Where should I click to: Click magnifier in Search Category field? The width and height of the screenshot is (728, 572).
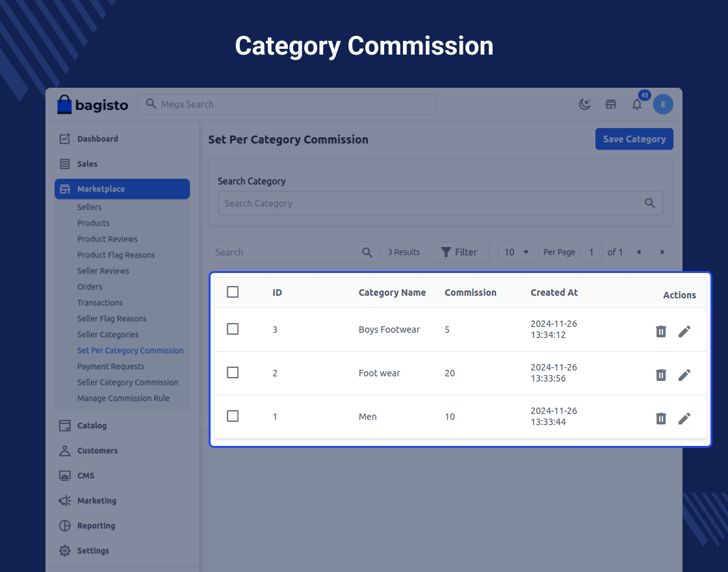pos(649,203)
